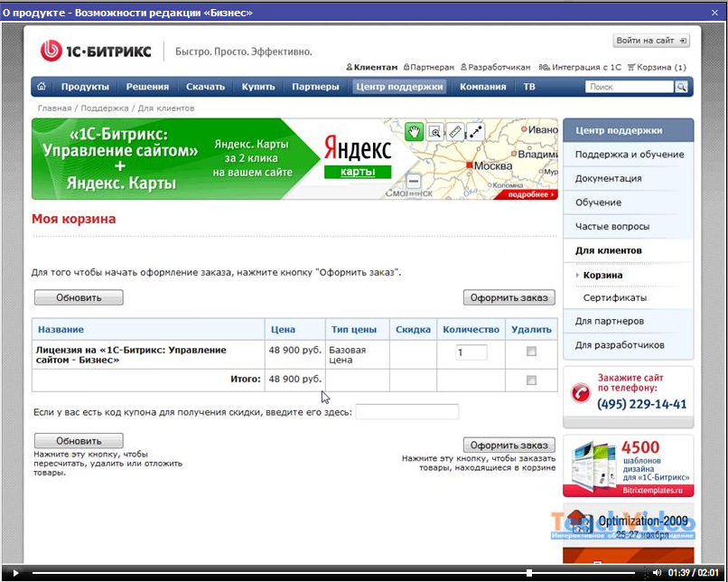
Task: Open Сертификаты in sidebar
Action: 615,297
